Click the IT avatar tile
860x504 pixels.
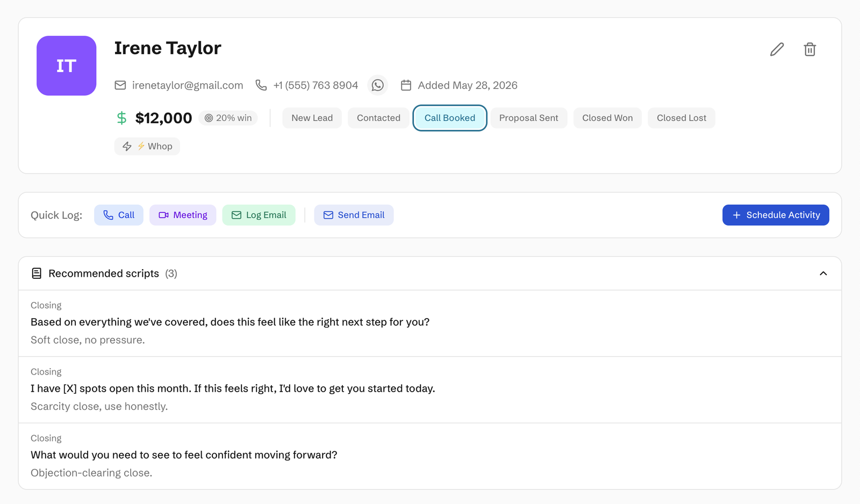pos(67,66)
